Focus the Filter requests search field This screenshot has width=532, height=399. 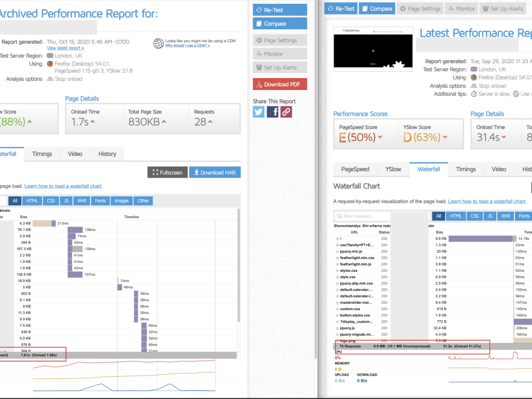point(362,216)
